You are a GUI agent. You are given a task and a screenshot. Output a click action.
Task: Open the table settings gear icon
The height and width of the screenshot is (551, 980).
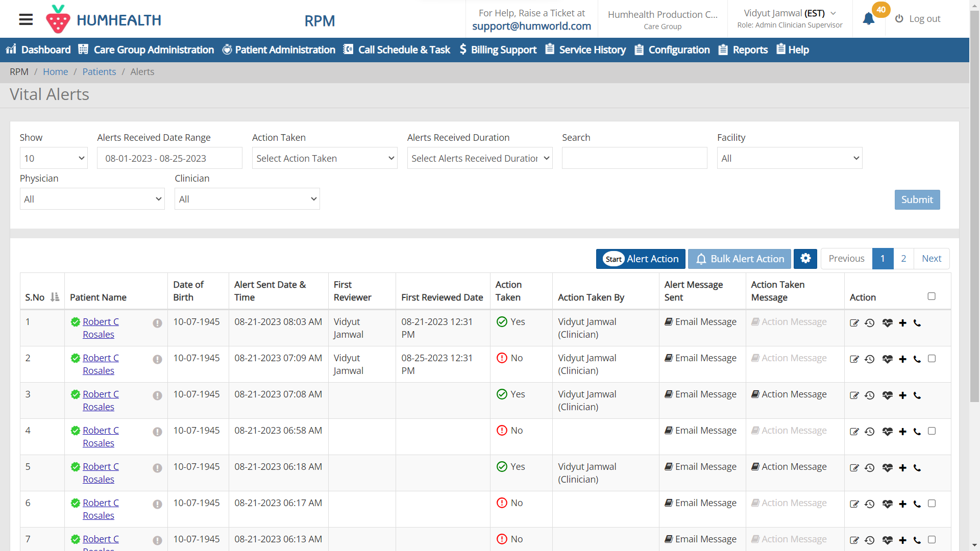click(805, 259)
